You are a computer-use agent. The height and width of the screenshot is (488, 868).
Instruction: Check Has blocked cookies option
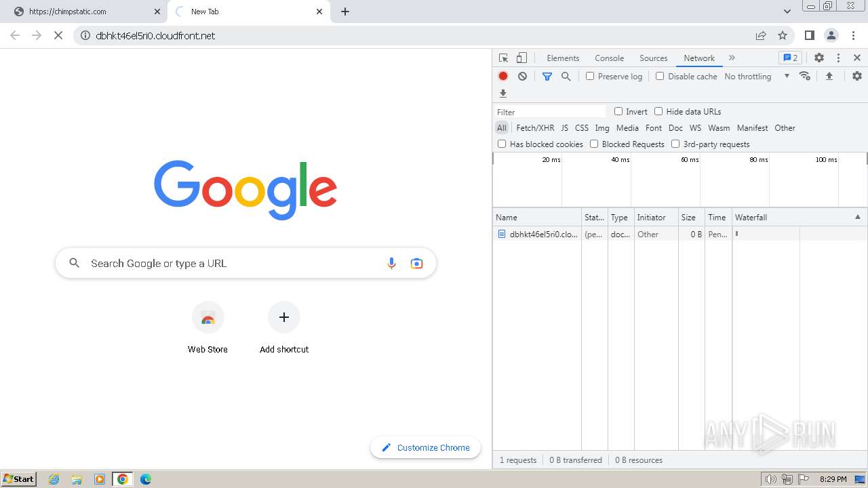tap(502, 144)
